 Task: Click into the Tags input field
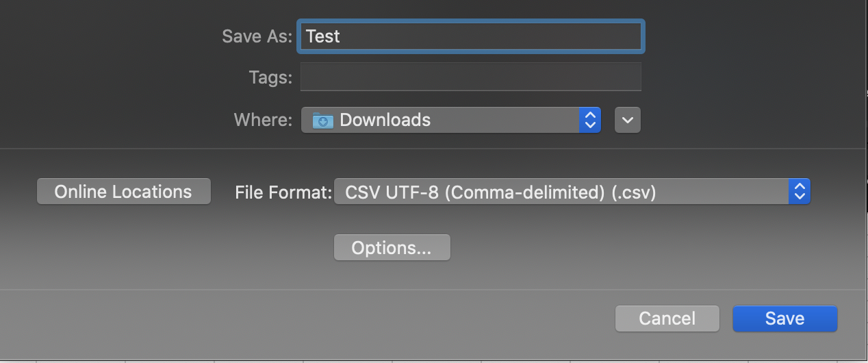pyautogui.click(x=471, y=77)
